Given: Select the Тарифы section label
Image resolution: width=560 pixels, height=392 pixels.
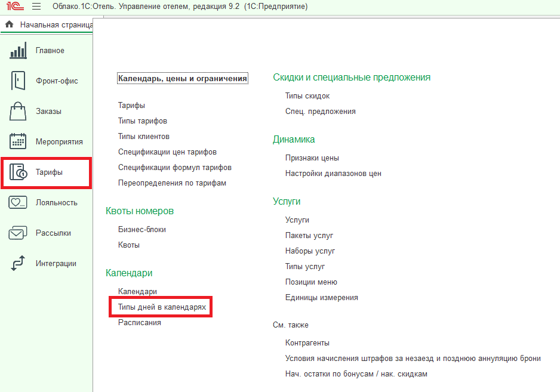Looking at the screenshot, I should pyautogui.click(x=50, y=172).
